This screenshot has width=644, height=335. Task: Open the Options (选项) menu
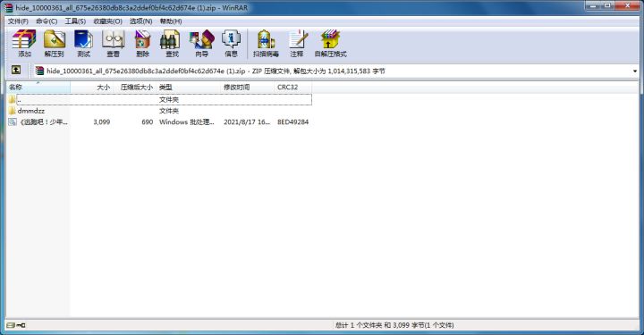(141, 21)
